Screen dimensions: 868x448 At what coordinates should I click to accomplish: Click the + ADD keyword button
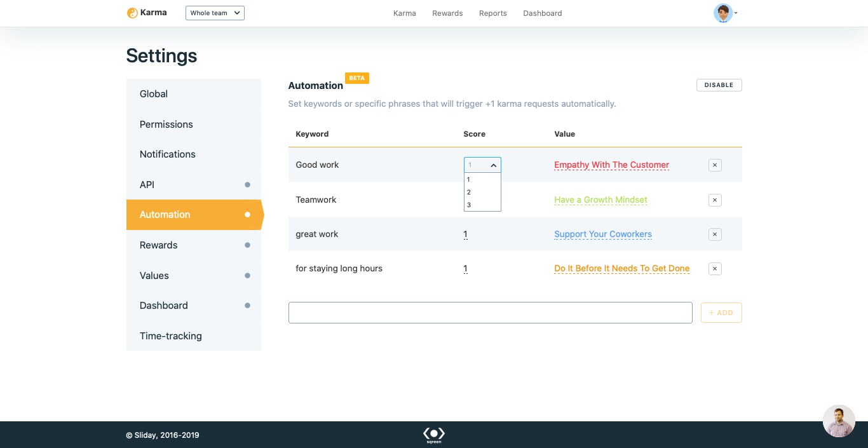(x=721, y=313)
